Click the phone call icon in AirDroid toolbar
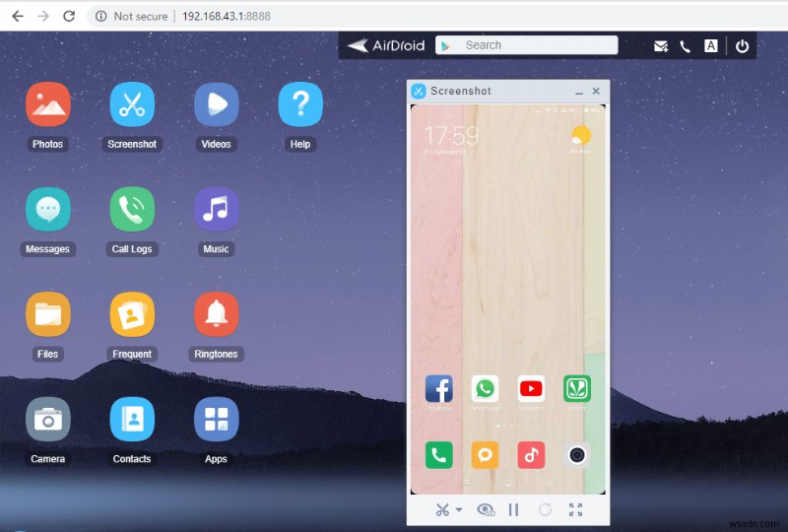 pos(685,46)
